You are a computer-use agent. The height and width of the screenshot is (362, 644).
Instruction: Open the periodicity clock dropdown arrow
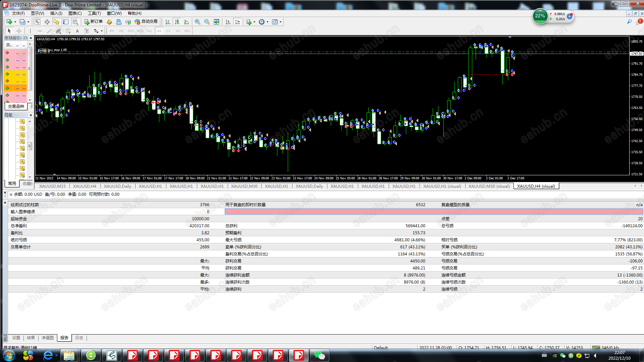click(x=268, y=22)
